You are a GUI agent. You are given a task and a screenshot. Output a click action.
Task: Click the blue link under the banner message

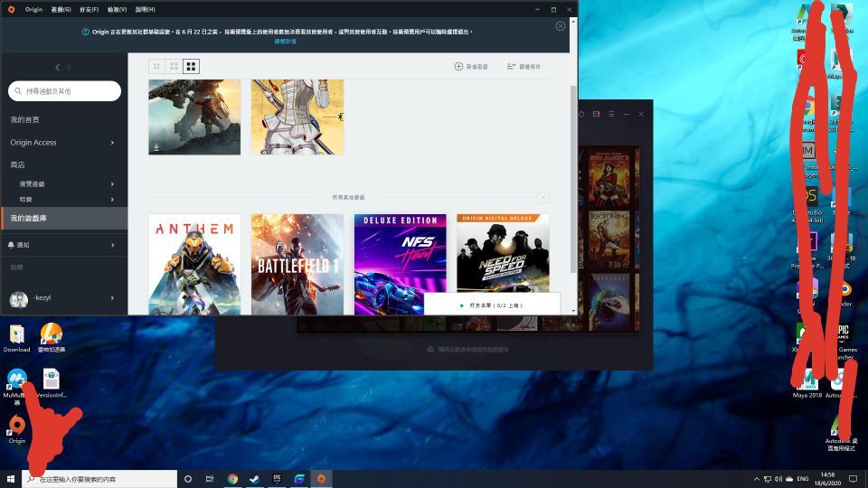coord(286,42)
